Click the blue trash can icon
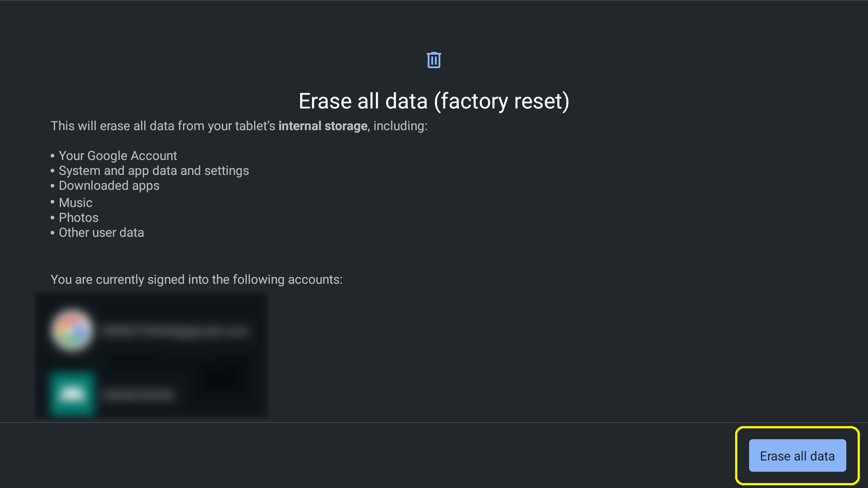868x488 pixels. tap(434, 60)
